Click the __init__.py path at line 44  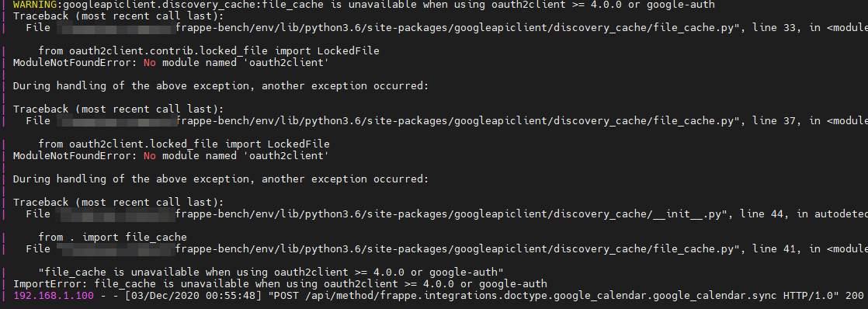(450, 214)
